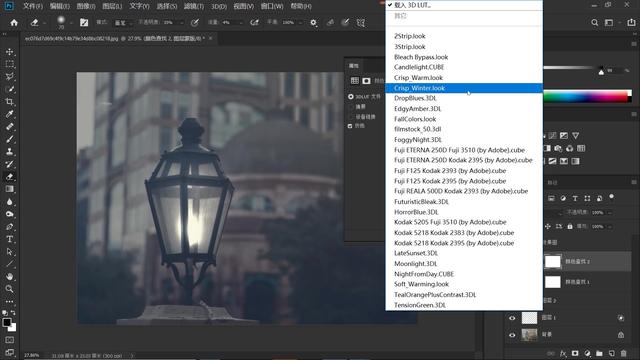Toggle visibility of Layer 1 (图层 1)

512,318
